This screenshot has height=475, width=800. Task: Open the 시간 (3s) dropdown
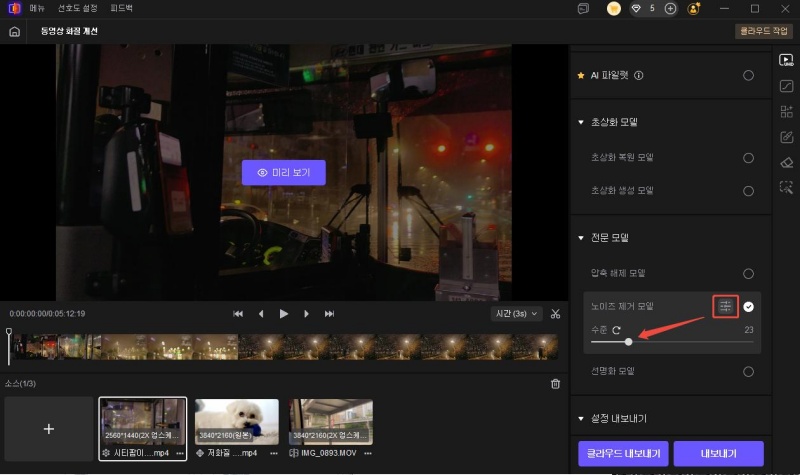[x=517, y=314]
